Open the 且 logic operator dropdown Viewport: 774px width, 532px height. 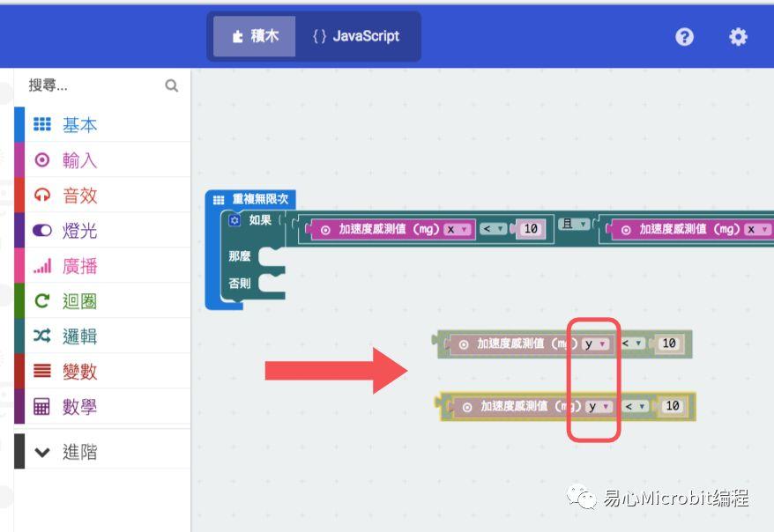pyautogui.click(x=575, y=225)
